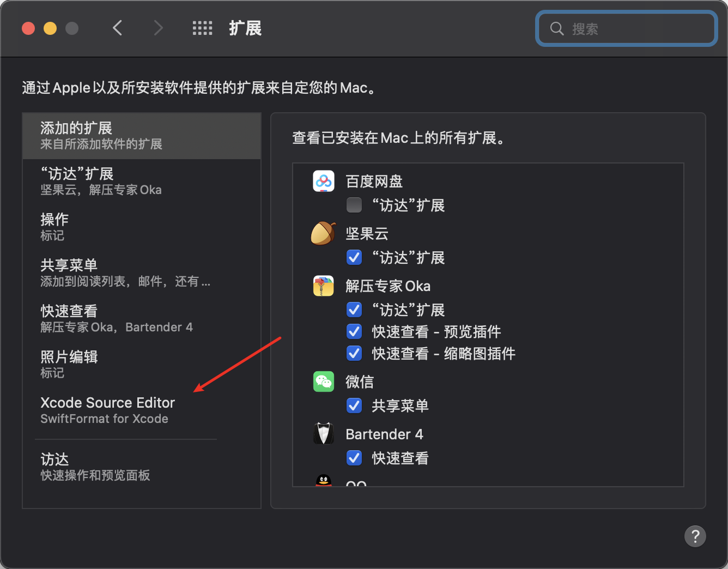
Task: Click the 解压专家 Oka app icon
Action: pyautogui.click(x=324, y=286)
